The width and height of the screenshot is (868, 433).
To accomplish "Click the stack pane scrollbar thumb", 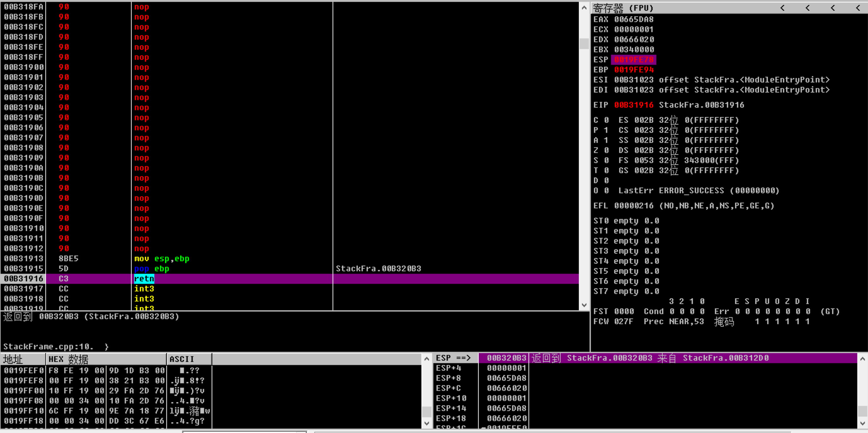I will 862,411.
